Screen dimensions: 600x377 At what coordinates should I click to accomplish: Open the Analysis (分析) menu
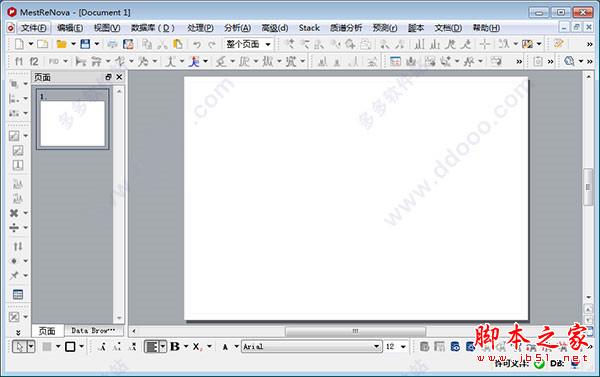pos(238,28)
